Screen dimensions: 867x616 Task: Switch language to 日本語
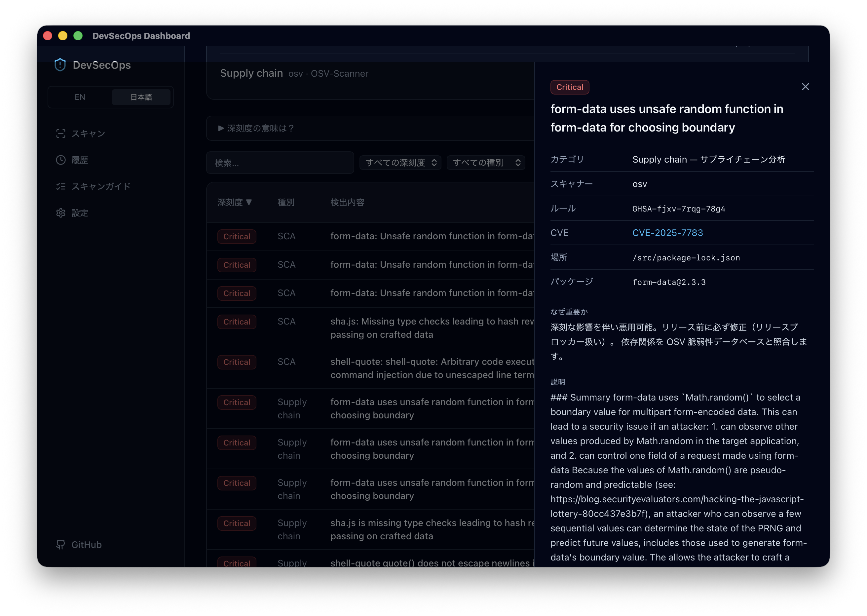[x=141, y=97]
